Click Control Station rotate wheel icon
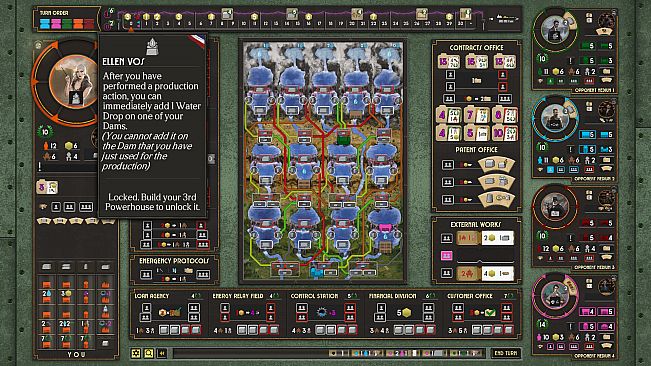Image resolution: width=651 pixels, height=366 pixels. point(322,312)
